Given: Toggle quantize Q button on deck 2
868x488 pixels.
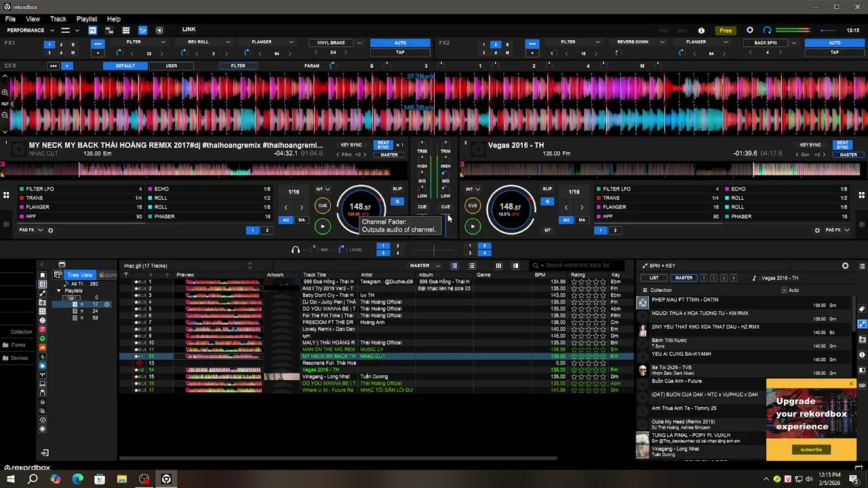Looking at the screenshot, I should click(547, 201).
